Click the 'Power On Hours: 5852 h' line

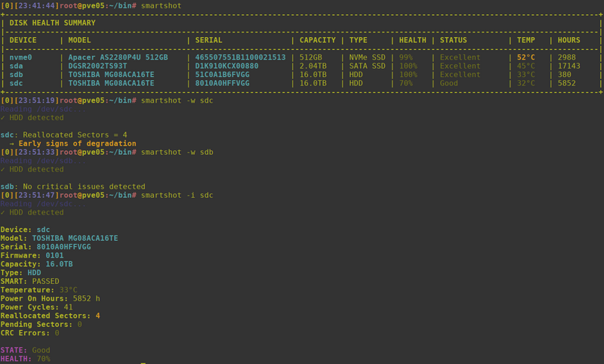[51, 298]
